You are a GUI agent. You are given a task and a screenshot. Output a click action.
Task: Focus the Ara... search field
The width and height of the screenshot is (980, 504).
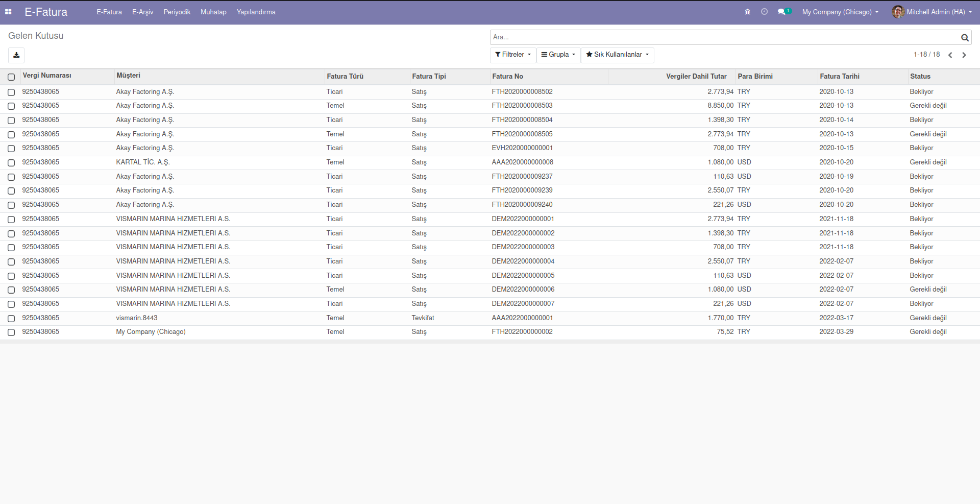(725, 37)
